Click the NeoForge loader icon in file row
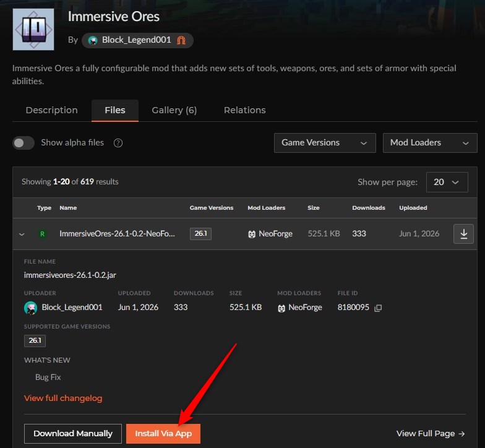Screen dimensions: 485x448 [x=252, y=234]
